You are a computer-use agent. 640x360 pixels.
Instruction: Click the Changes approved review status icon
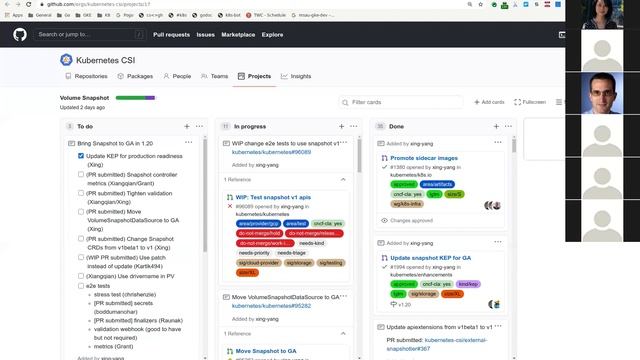point(384,220)
